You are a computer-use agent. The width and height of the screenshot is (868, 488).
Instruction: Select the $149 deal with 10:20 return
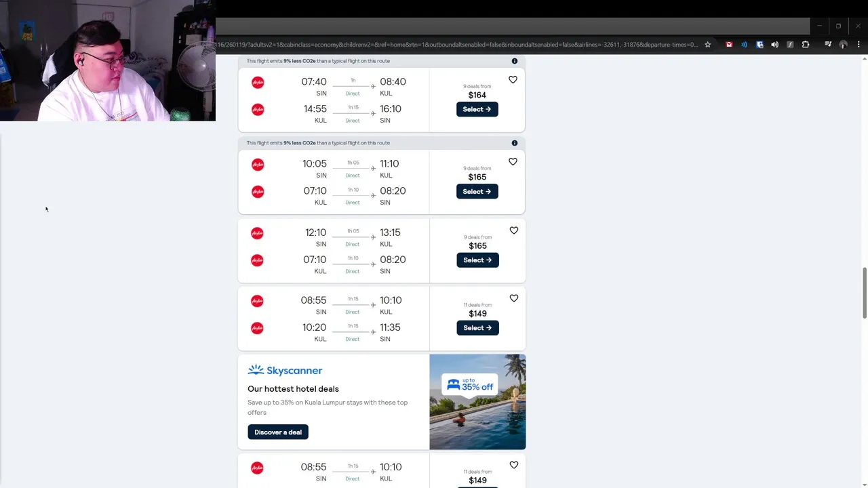tap(478, 327)
